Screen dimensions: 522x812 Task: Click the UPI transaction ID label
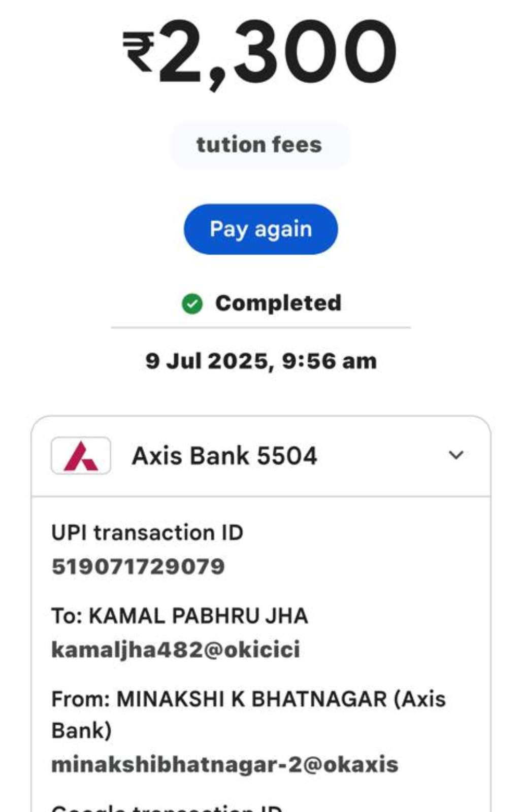tap(147, 533)
